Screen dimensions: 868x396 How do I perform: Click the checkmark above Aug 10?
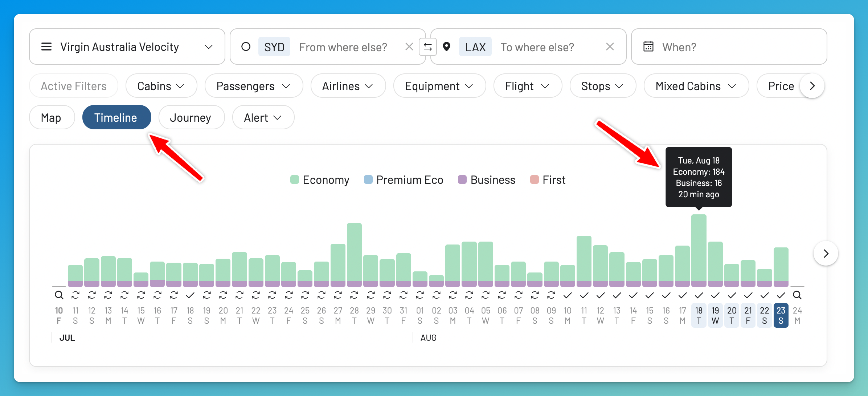568,295
